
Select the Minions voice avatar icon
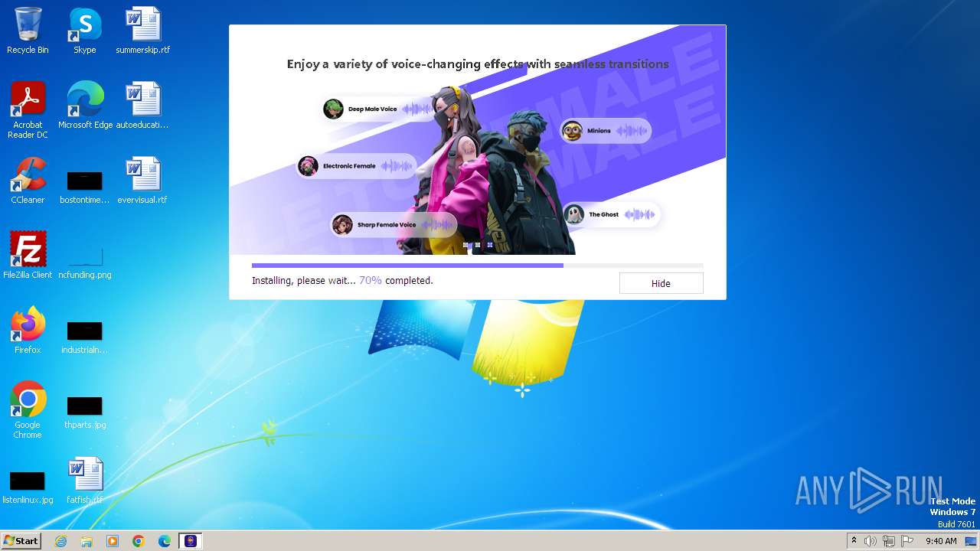572,131
